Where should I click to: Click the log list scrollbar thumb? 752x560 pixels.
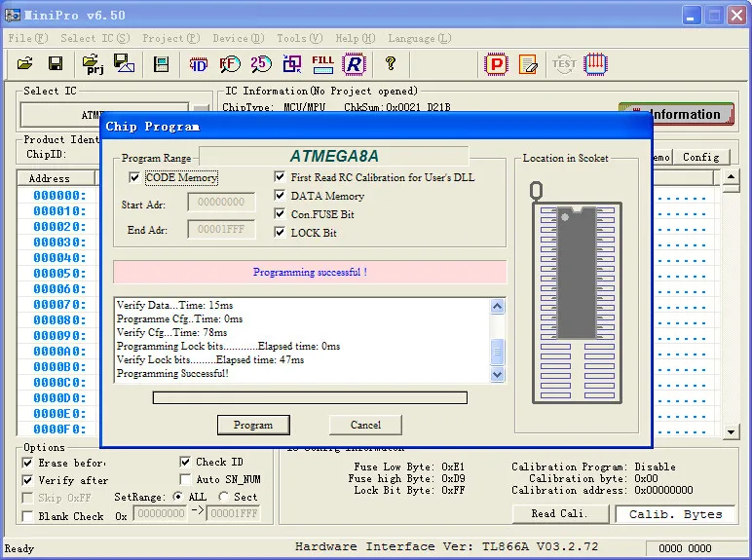[498, 352]
